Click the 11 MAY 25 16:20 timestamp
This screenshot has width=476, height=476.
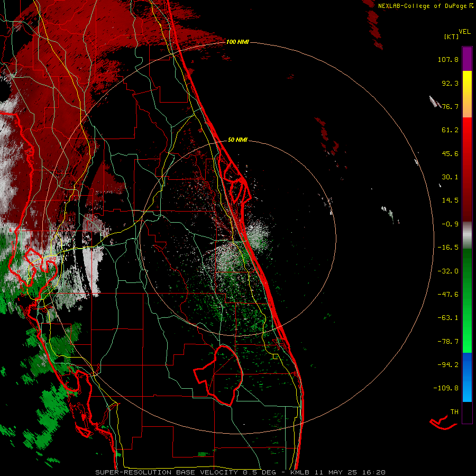click(x=350, y=472)
